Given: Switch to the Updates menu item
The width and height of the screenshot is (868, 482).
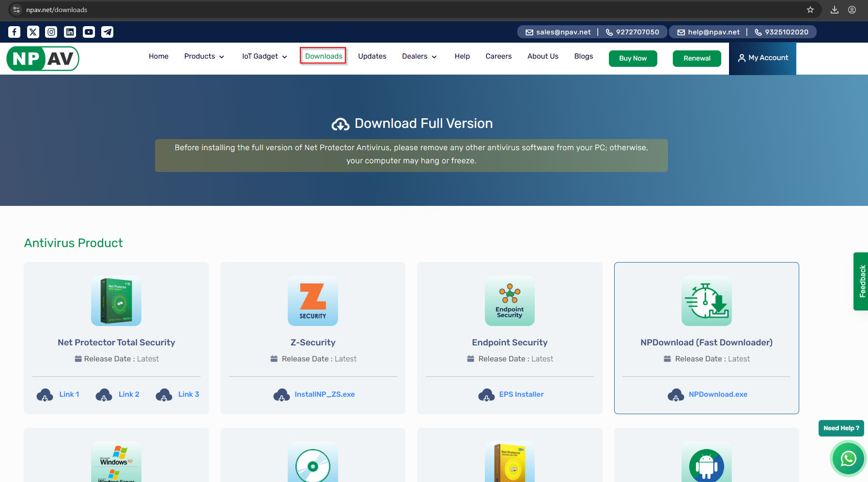Looking at the screenshot, I should coord(372,56).
